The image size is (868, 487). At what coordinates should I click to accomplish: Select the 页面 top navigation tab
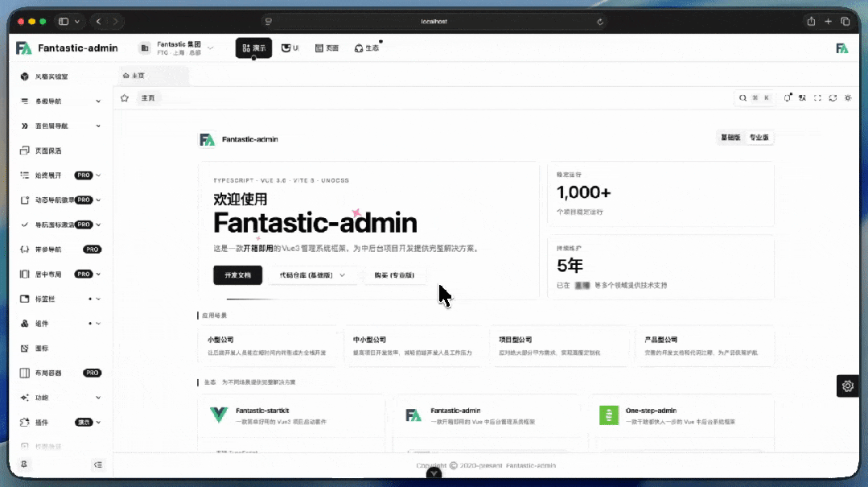coord(327,48)
